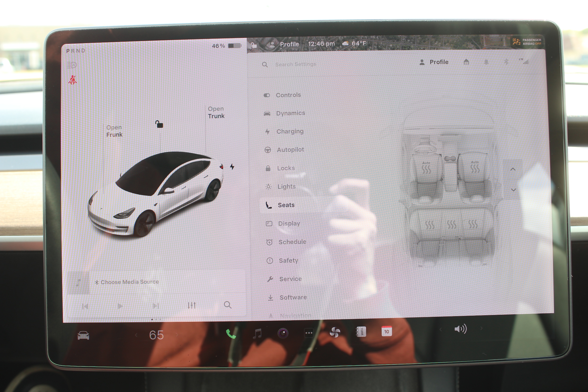Viewport: 588px width, 392px height.
Task: Click the Search Settings field
Action: [295, 64]
